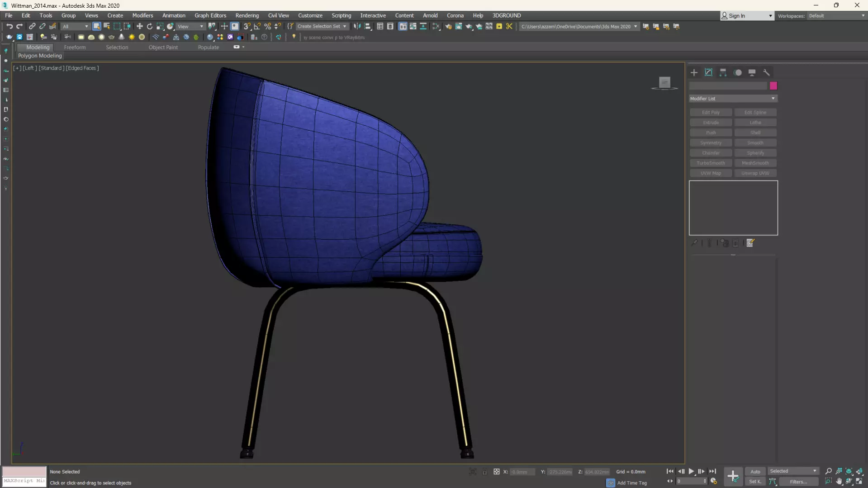Toggle Spinner Snap
The width and height of the screenshot is (868, 488).
point(278,26)
